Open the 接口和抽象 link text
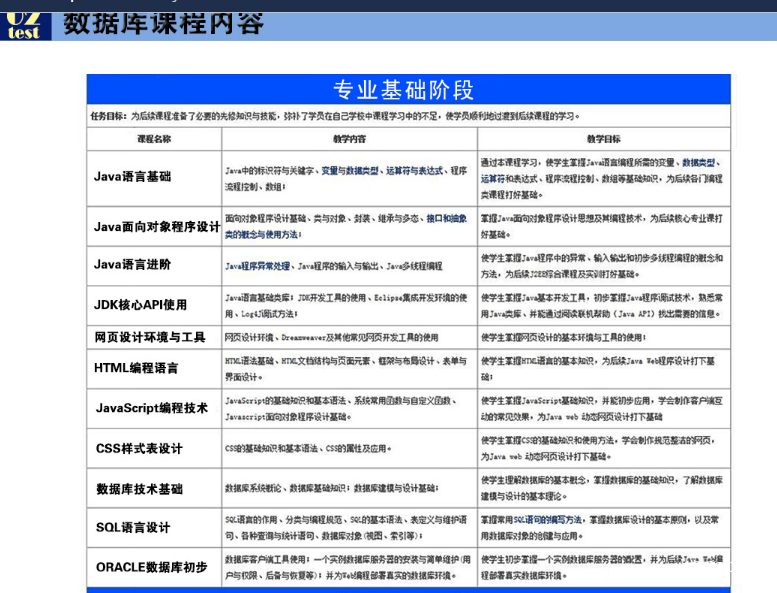 pos(446,218)
